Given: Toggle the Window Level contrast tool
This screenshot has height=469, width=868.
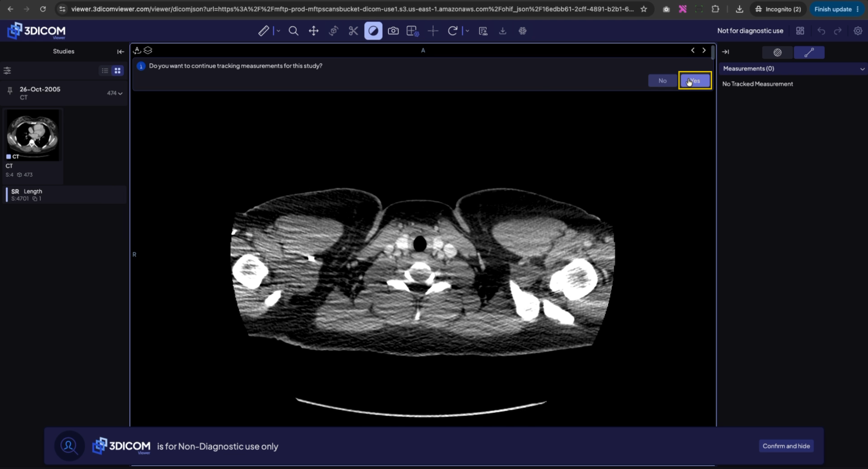Looking at the screenshot, I should click(x=373, y=31).
